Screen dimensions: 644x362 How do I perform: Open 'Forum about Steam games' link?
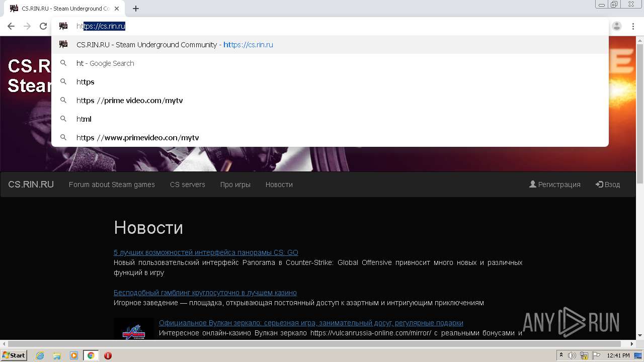coord(112,185)
